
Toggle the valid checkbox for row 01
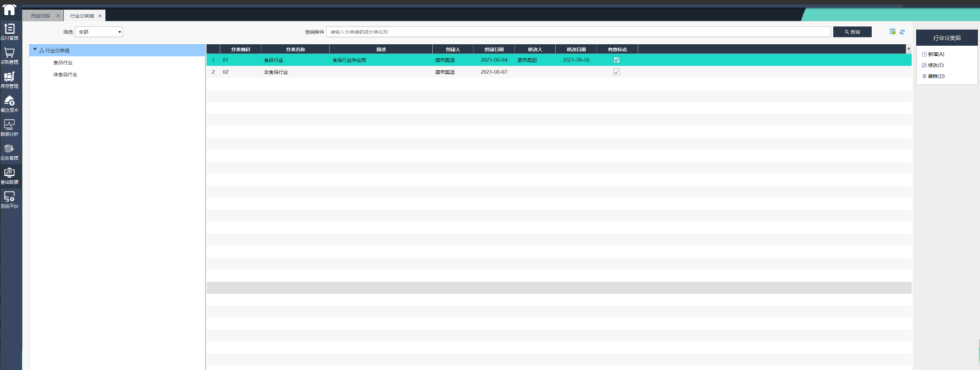pos(616,60)
